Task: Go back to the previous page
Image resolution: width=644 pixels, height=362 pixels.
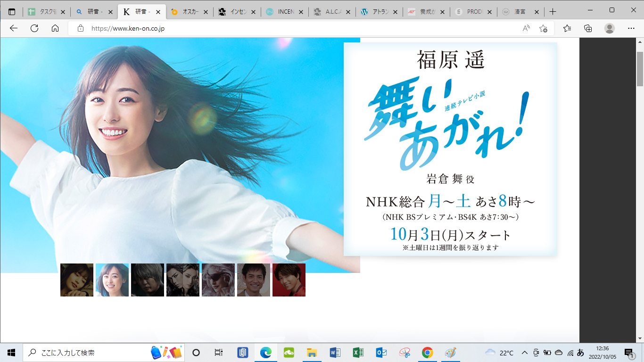Action: pyautogui.click(x=14, y=28)
